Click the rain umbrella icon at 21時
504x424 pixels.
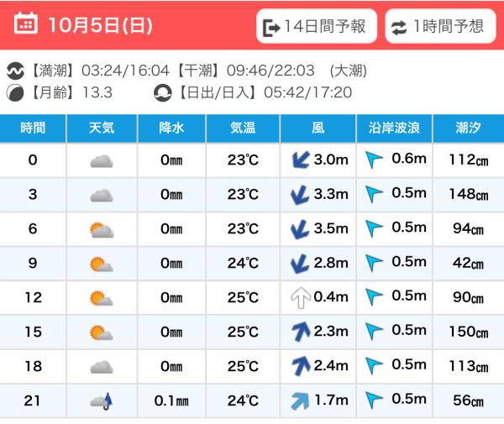pos(102,400)
